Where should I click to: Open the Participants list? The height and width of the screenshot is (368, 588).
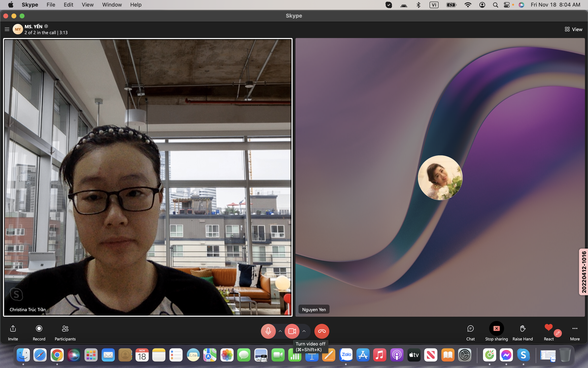pyautogui.click(x=65, y=332)
